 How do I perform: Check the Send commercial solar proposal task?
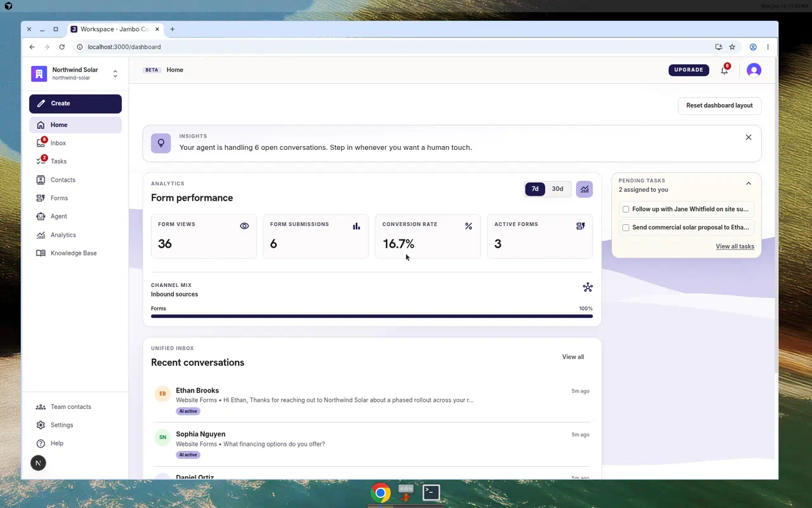[626, 227]
